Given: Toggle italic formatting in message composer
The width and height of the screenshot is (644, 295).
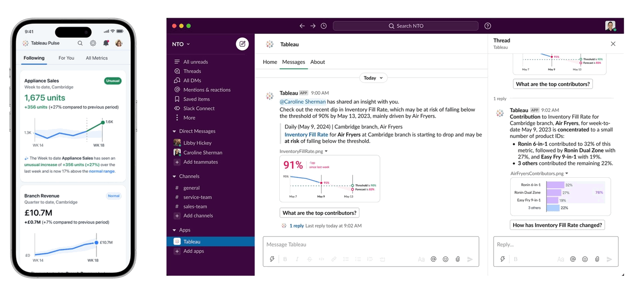Looking at the screenshot, I should (x=297, y=259).
